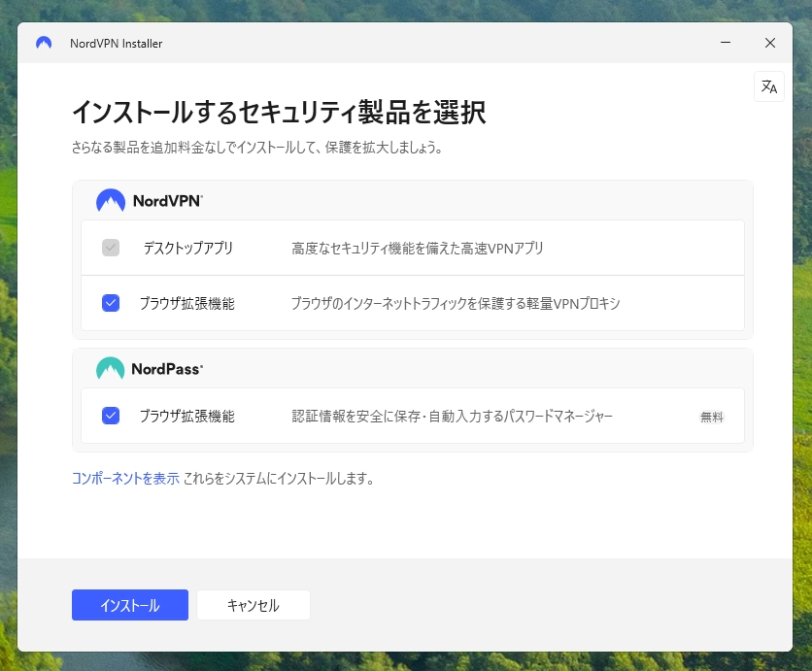Click NordVPN logo in title bar

click(44, 43)
